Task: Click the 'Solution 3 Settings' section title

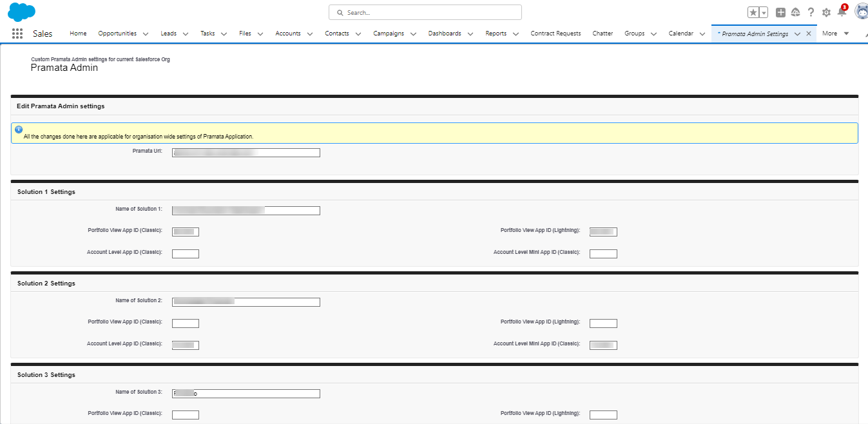Action: point(46,375)
